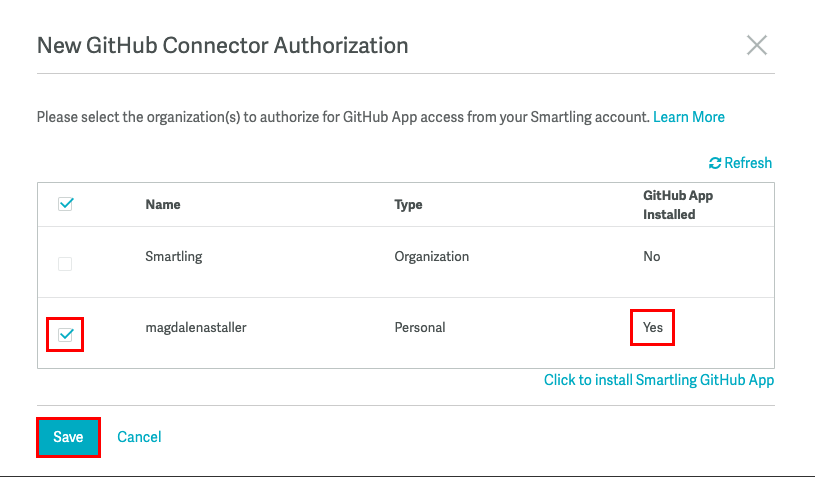Viewport: 815px width, 477px height.
Task: Select the Smartling name in the table
Action: pyautogui.click(x=174, y=257)
